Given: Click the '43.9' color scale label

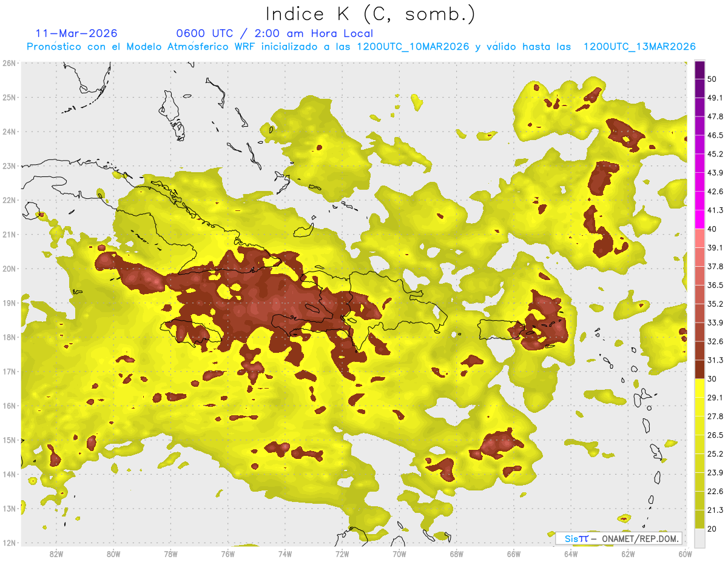Looking at the screenshot, I should [715, 173].
